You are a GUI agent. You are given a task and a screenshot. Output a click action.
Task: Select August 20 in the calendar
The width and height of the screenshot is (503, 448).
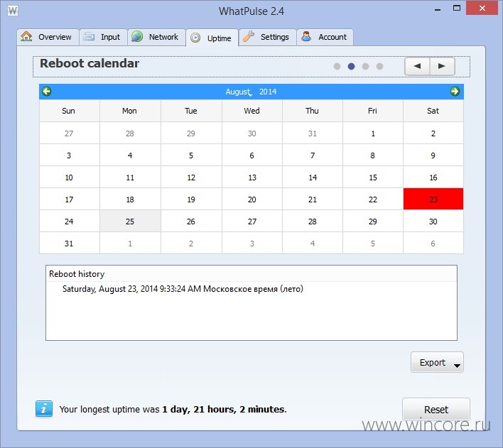pos(251,199)
